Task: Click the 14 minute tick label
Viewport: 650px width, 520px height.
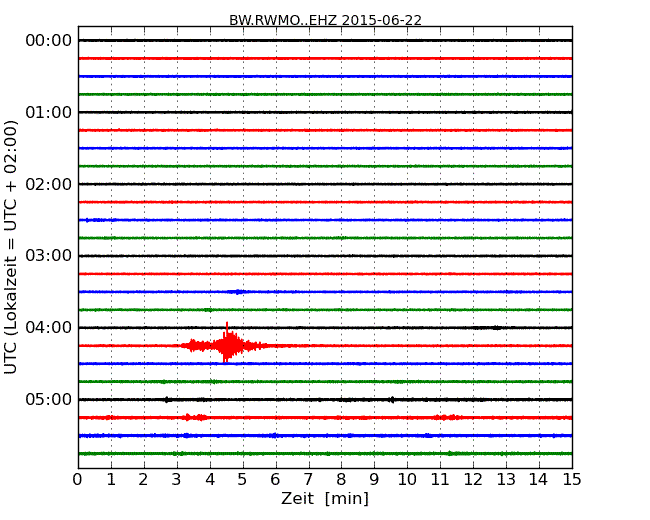Action: [539, 480]
